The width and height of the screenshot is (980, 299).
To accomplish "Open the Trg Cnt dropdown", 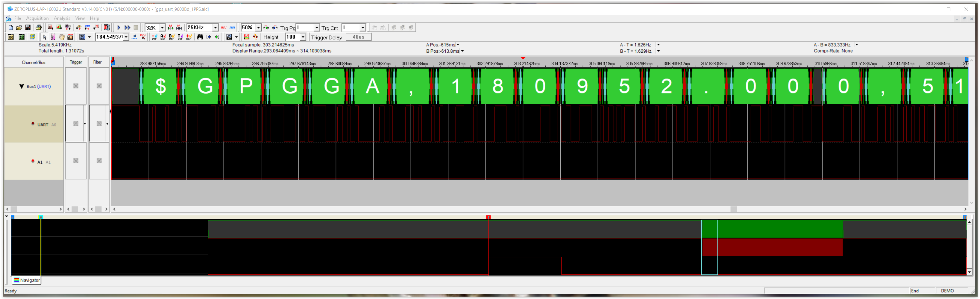I will [x=362, y=28].
